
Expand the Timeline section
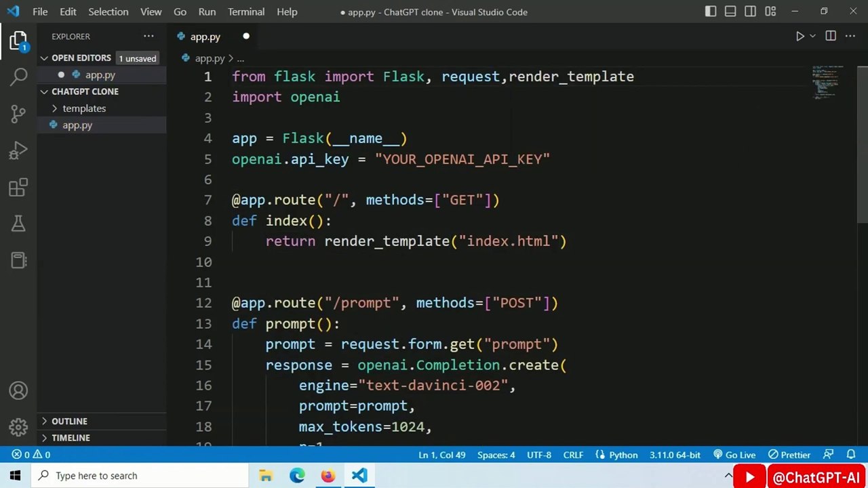point(102,438)
